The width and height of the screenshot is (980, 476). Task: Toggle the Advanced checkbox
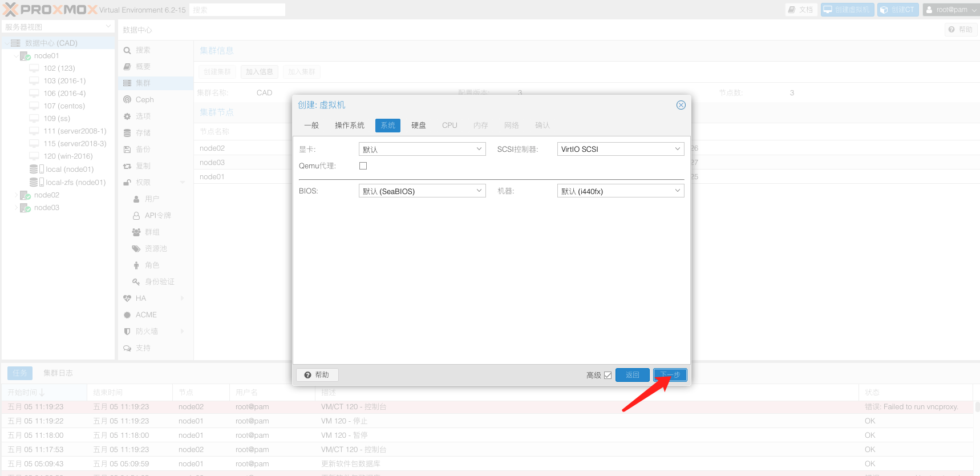point(608,375)
